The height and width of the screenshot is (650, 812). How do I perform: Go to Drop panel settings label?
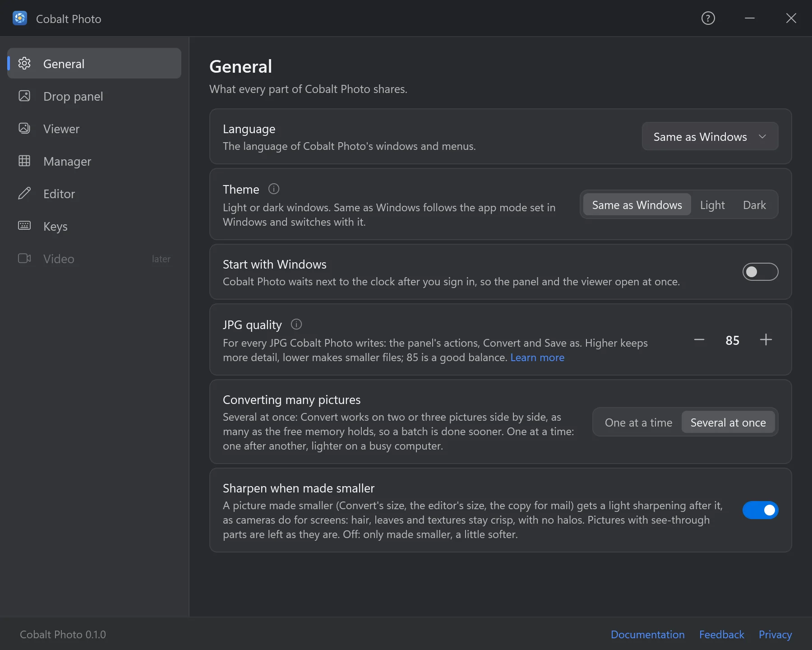click(73, 96)
